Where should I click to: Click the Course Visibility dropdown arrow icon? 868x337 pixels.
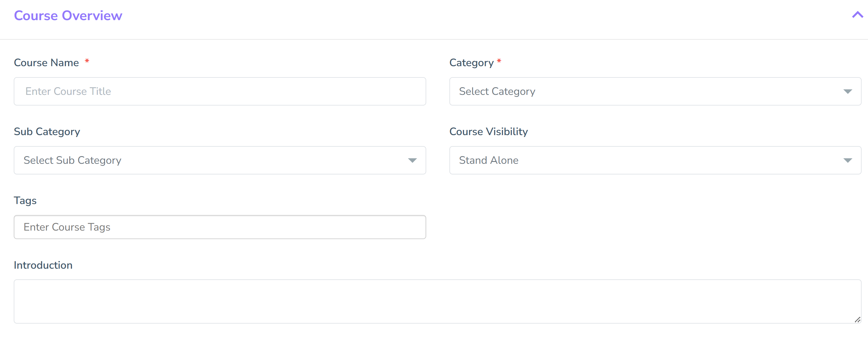pos(848,161)
